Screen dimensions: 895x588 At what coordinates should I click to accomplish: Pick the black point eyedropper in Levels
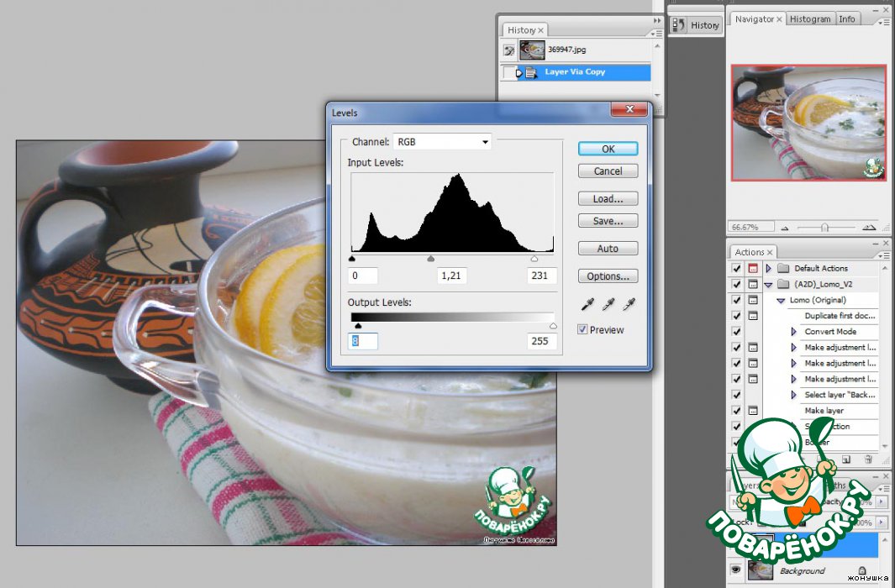(x=587, y=305)
